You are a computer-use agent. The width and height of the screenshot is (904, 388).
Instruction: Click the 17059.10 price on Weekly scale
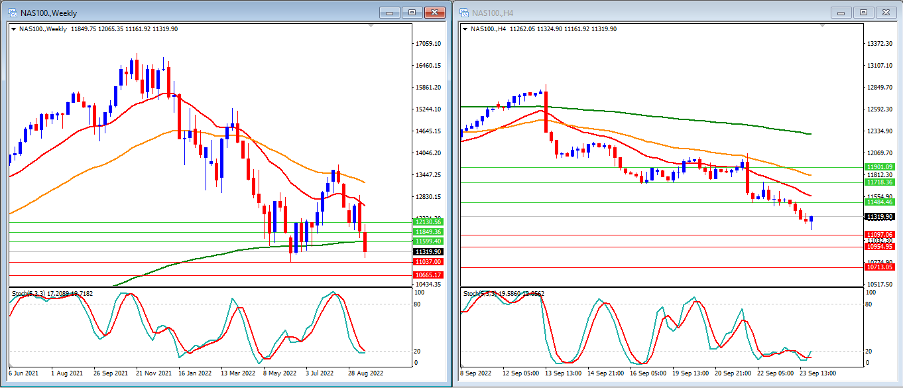click(x=428, y=43)
